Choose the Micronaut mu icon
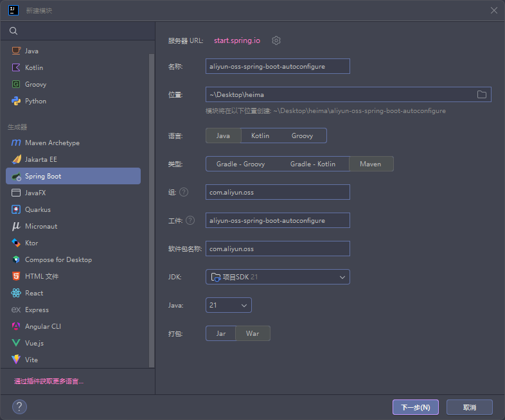 [x=16, y=226]
